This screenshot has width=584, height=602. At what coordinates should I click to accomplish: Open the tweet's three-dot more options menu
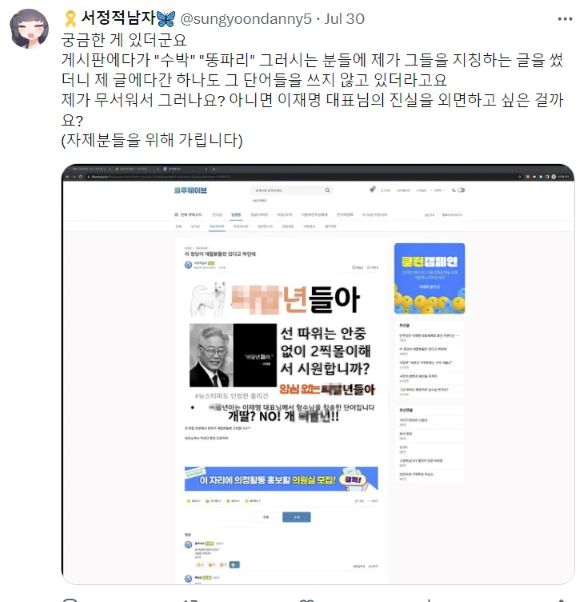coord(565,19)
